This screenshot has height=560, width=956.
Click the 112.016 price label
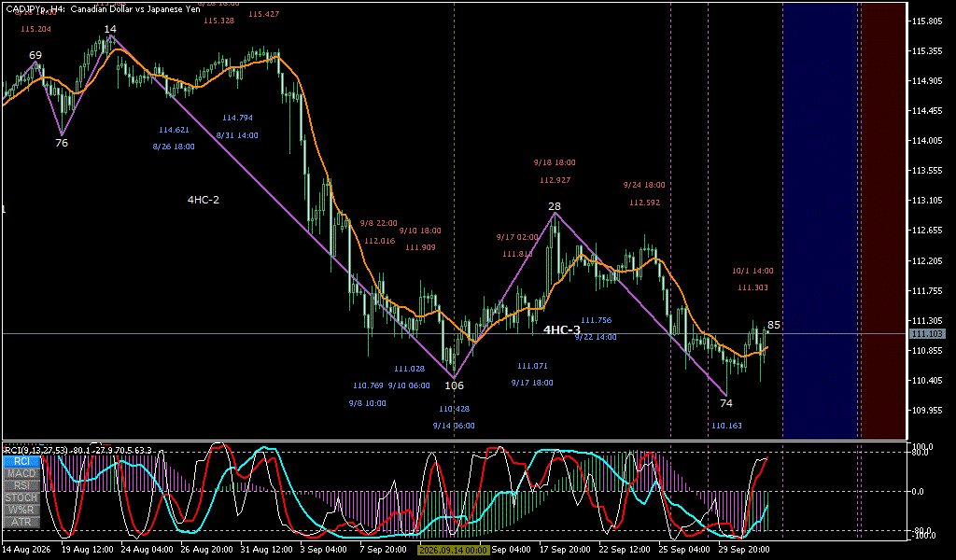(380, 241)
